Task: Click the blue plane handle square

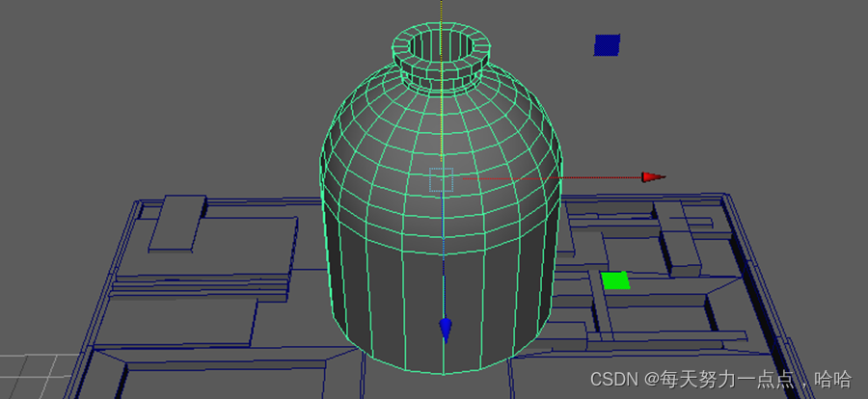Action: click(x=607, y=45)
